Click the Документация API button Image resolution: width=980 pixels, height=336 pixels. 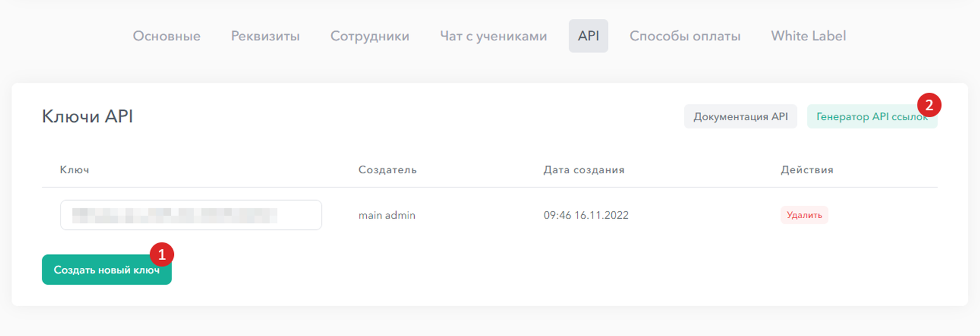coord(741,117)
